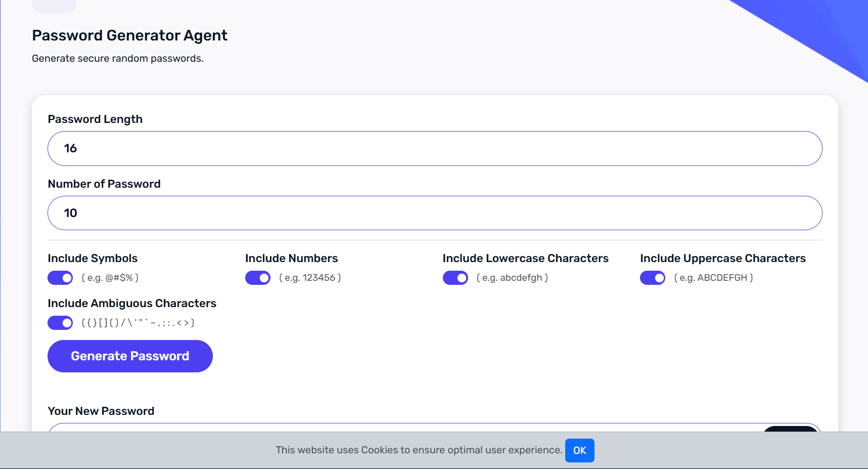Select the Include Lowercase Characters label
The height and width of the screenshot is (469, 868).
point(525,259)
